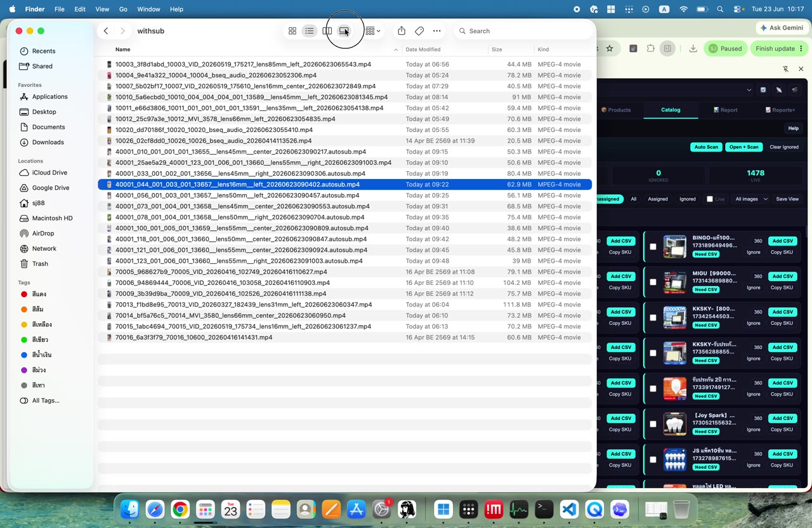Viewport: 812px width, 528px height.
Task: Sort the file list by the Kind column
Action: click(544, 49)
